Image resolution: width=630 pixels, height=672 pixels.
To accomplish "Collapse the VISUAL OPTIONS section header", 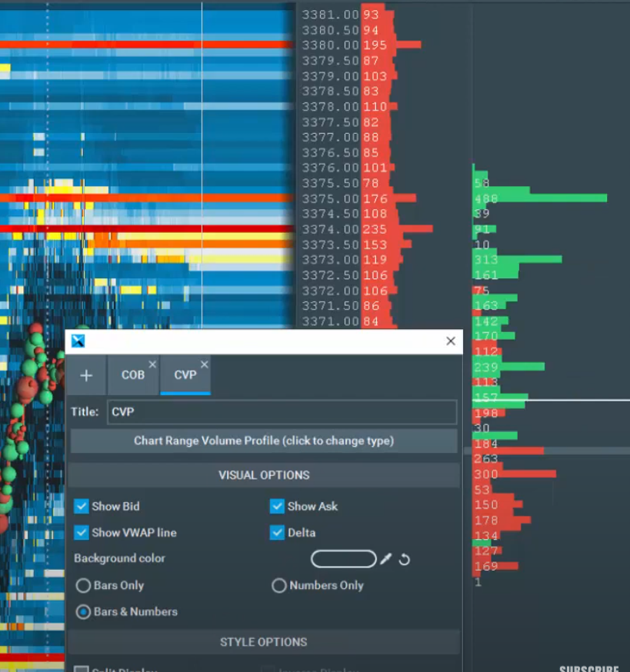I will pyautogui.click(x=264, y=475).
